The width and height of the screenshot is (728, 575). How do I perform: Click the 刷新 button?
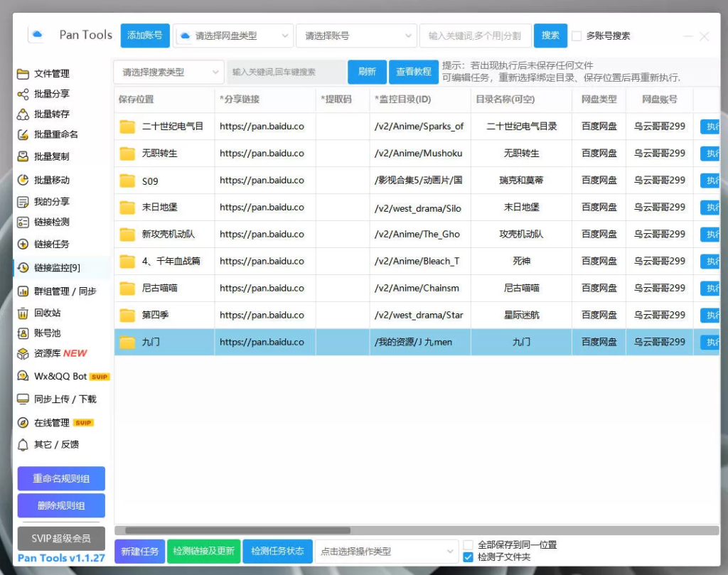coord(367,72)
